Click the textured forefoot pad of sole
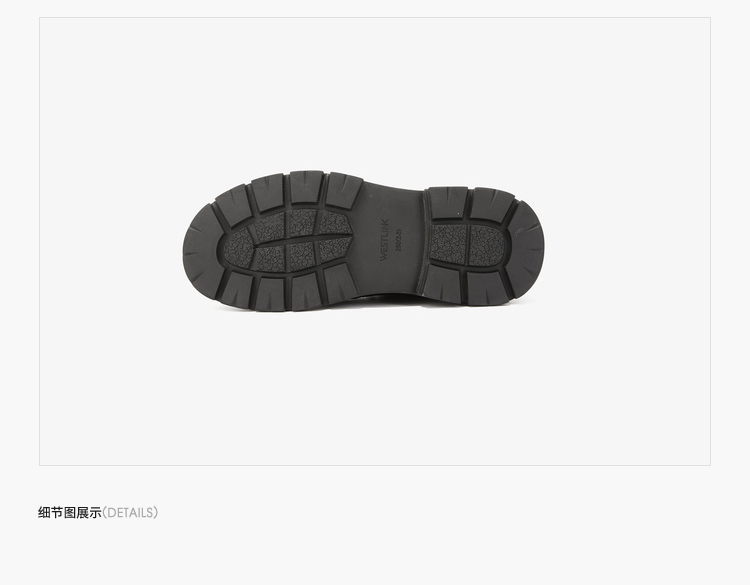 click(286, 240)
